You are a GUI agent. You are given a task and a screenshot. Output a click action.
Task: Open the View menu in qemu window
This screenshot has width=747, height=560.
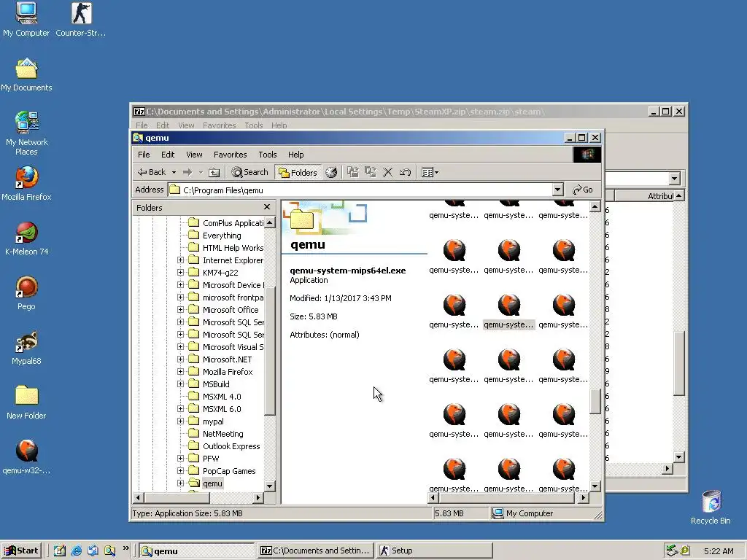tap(194, 155)
